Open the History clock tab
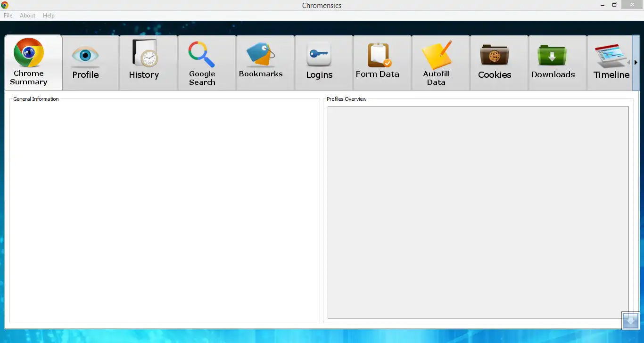The height and width of the screenshot is (343, 644). point(149,63)
